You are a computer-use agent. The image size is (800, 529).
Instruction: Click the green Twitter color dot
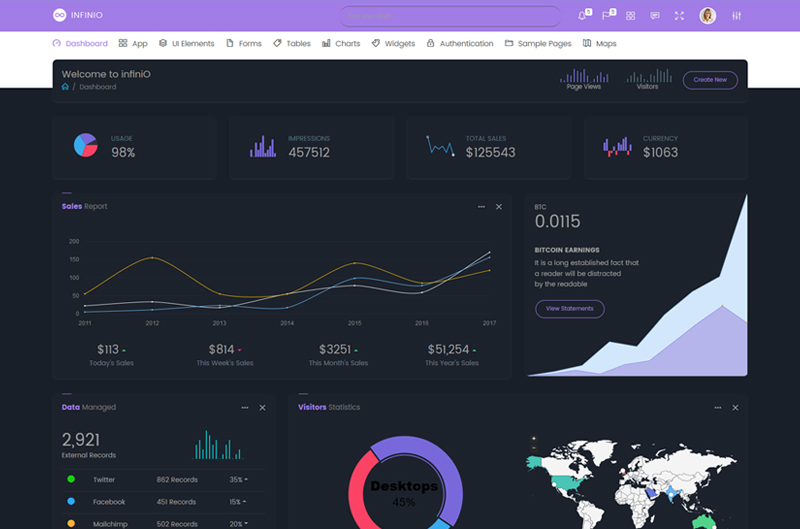(71, 480)
